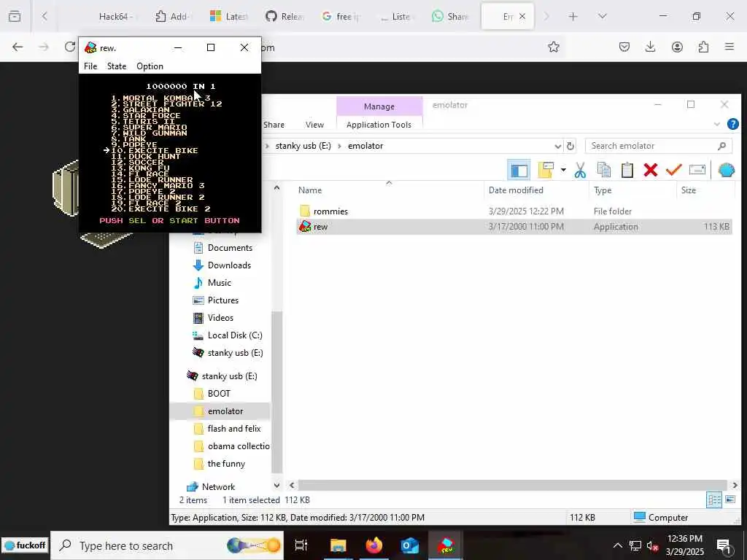
Task: Sort by the Type column header
Action: [602, 190]
